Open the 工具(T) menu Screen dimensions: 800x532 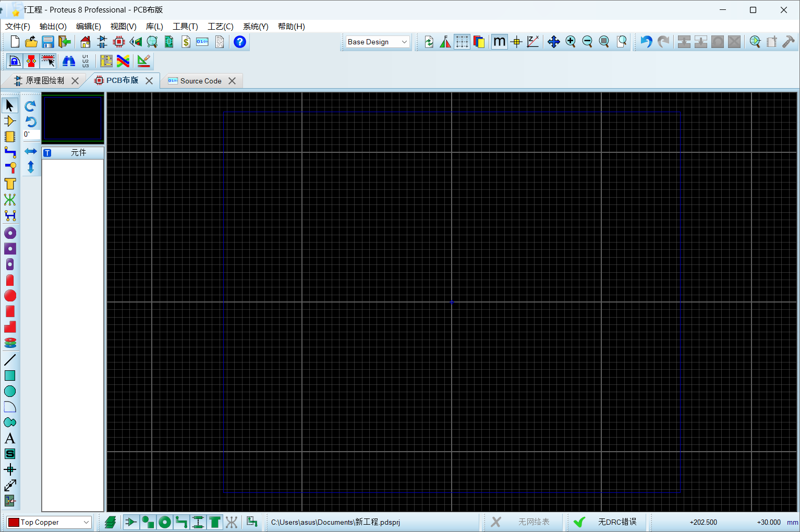(186, 27)
